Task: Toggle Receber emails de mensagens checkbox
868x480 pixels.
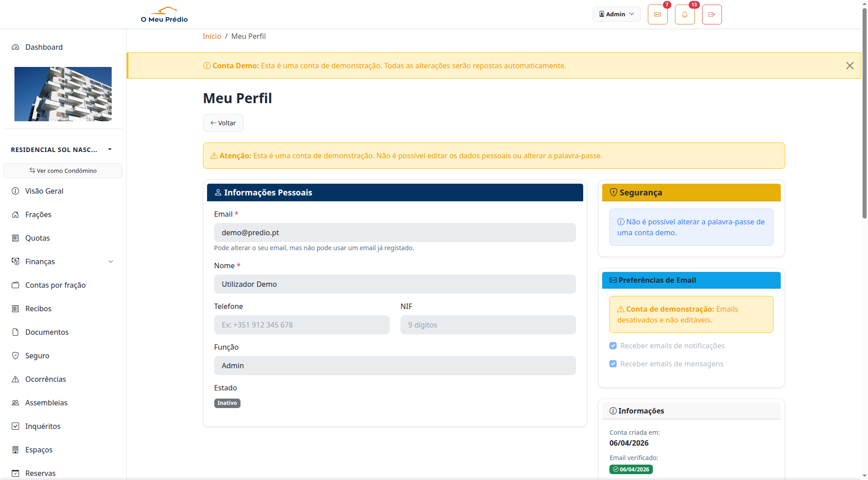Action: pyautogui.click(x=613, y=364)
